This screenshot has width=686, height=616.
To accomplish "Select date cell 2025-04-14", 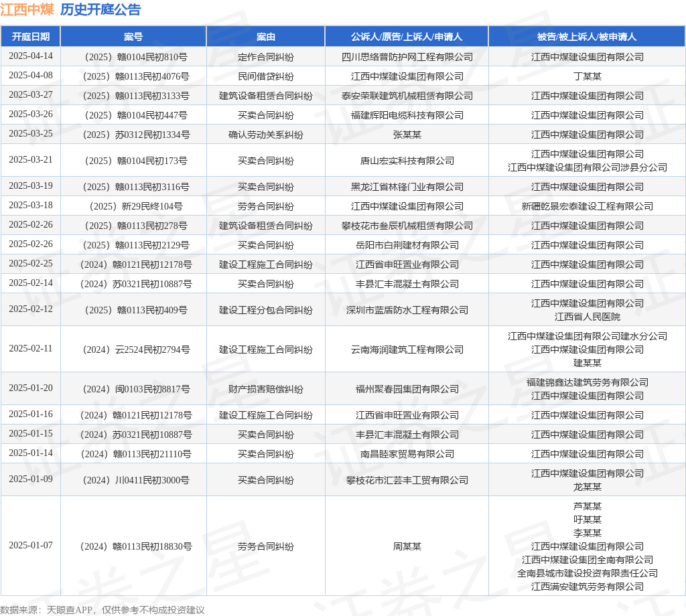I will pos(31,56).
